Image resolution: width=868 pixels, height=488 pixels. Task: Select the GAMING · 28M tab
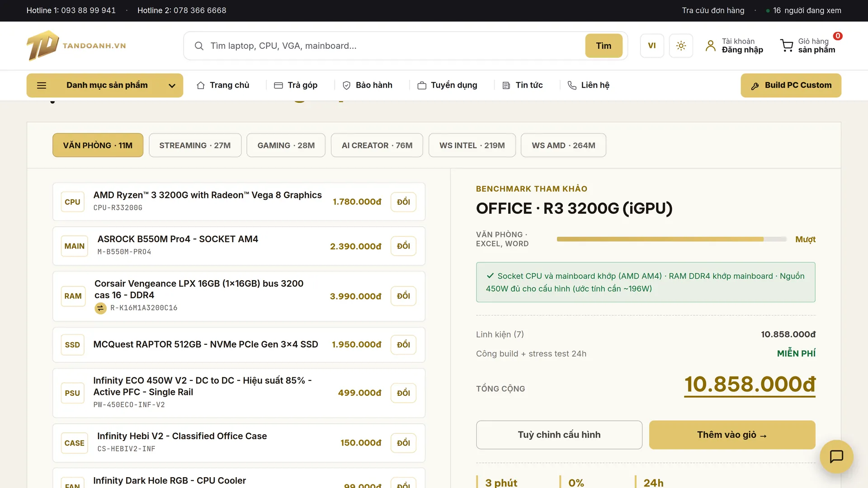click(286, 145)
